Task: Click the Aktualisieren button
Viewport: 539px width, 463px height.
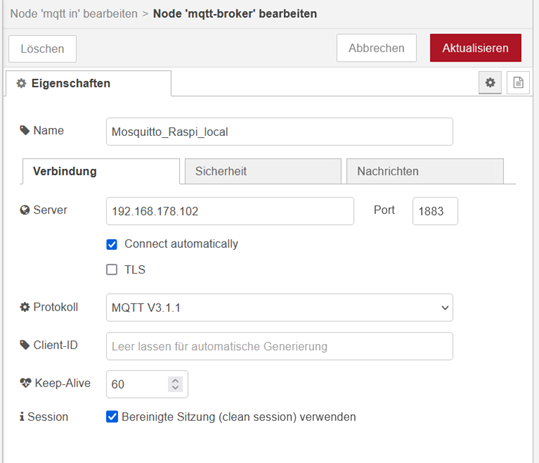Action: click(475, 48)
